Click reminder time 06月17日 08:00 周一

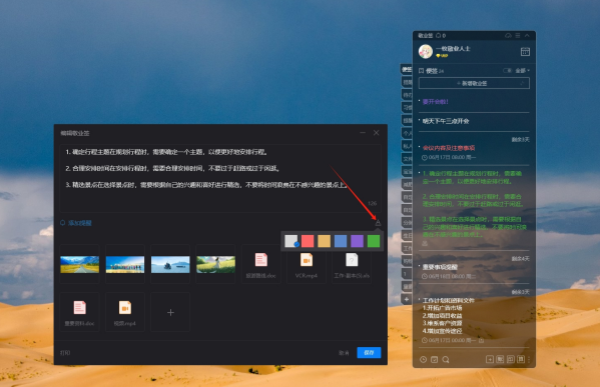(449, 157)
